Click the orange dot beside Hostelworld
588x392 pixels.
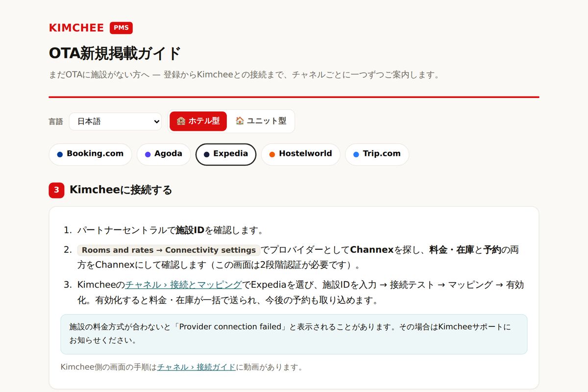coord(272,154)
